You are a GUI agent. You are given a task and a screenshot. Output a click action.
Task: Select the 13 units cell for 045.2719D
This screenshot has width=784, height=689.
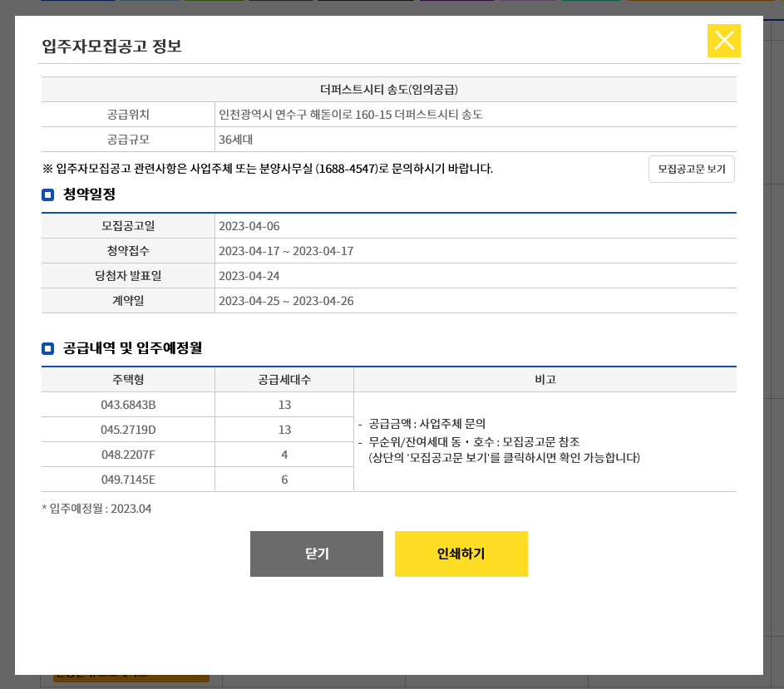(284, 430)
